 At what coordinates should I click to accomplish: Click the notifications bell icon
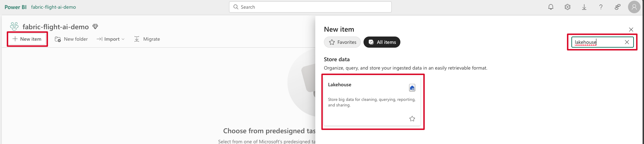(551, 7)
